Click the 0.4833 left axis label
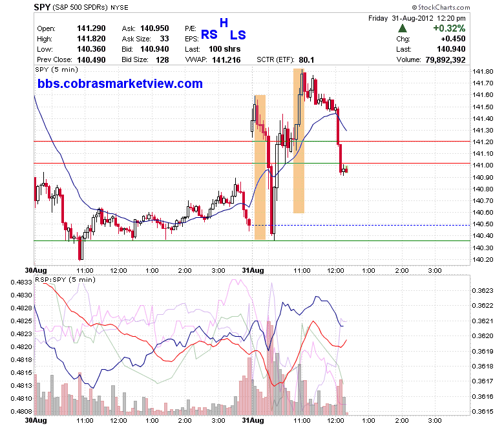 pos(21,282)
